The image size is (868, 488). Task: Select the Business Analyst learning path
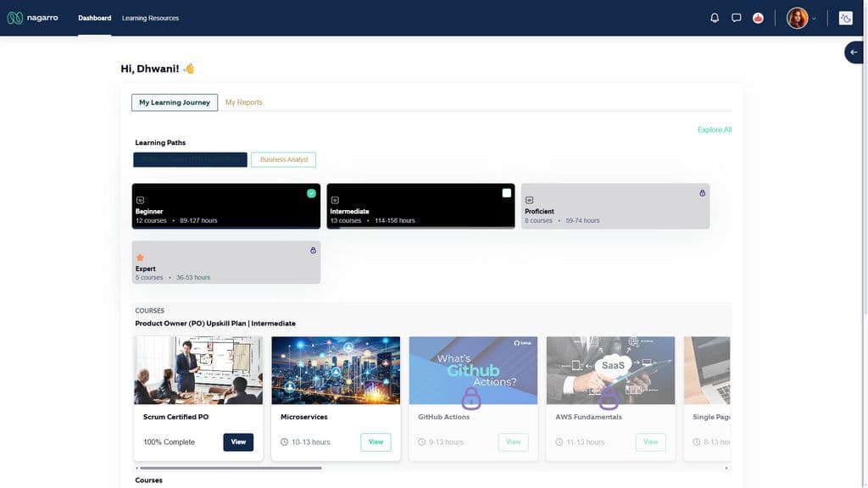click(x=283, y=159)
